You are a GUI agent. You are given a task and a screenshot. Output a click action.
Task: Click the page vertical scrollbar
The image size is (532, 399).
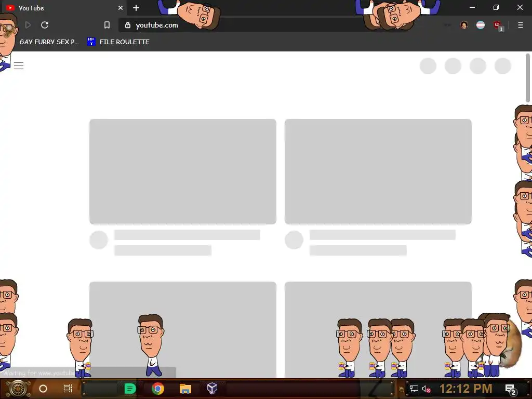click(528, 78)
